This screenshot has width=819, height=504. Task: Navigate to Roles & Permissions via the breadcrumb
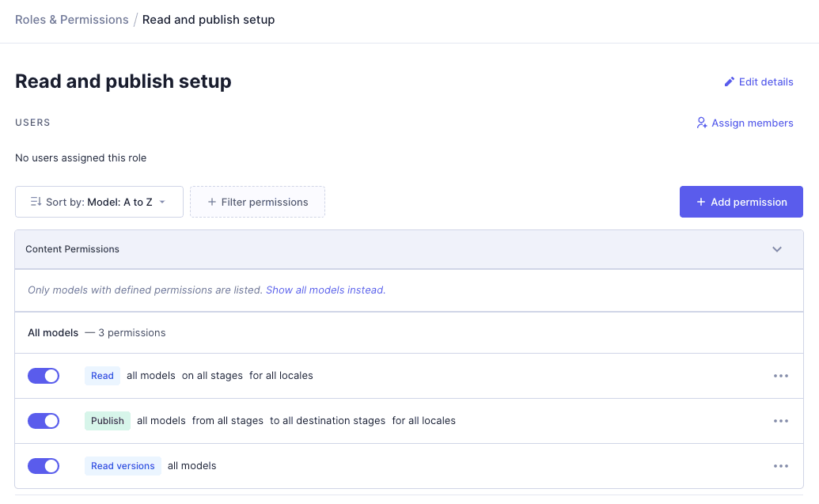coord(71,19)
